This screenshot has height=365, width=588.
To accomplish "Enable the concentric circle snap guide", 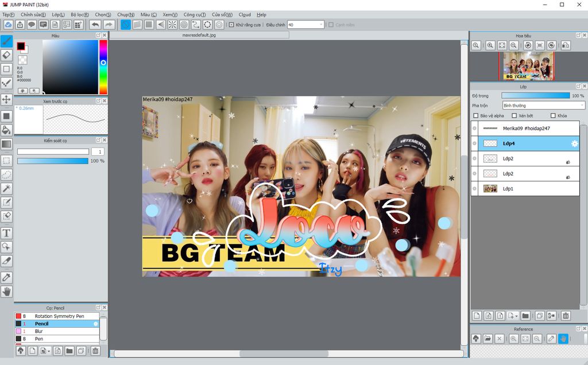I will point(184,25).
